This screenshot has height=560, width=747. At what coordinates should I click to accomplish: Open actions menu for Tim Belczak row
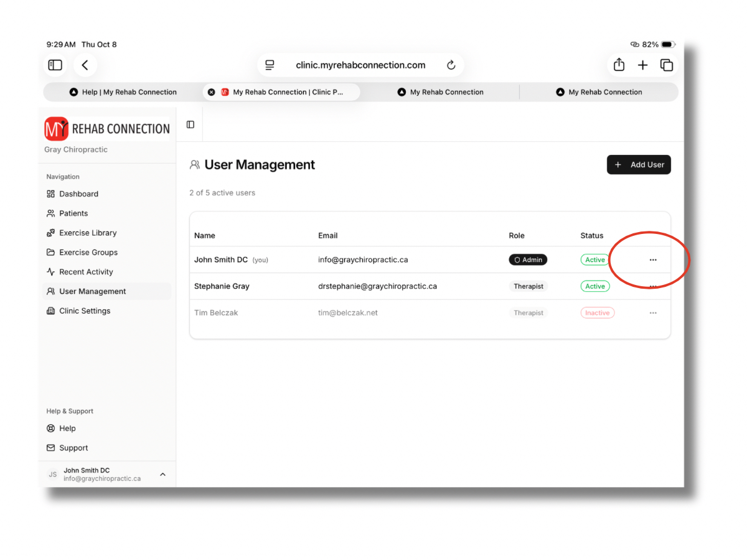tap(653, 312)
